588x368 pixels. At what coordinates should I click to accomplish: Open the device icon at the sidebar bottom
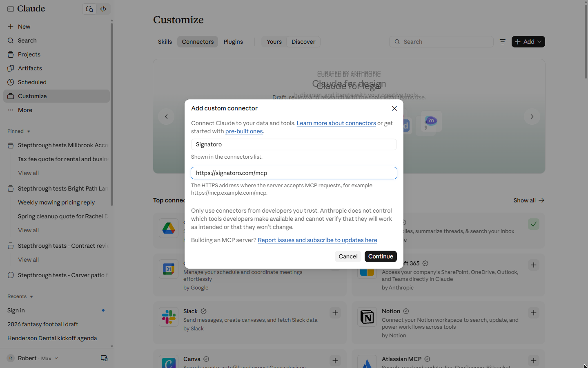104,358
